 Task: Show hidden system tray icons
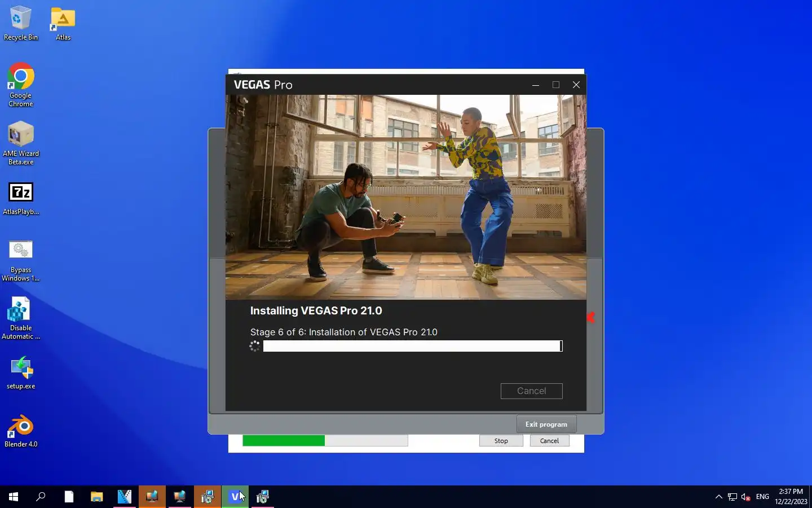718,497
